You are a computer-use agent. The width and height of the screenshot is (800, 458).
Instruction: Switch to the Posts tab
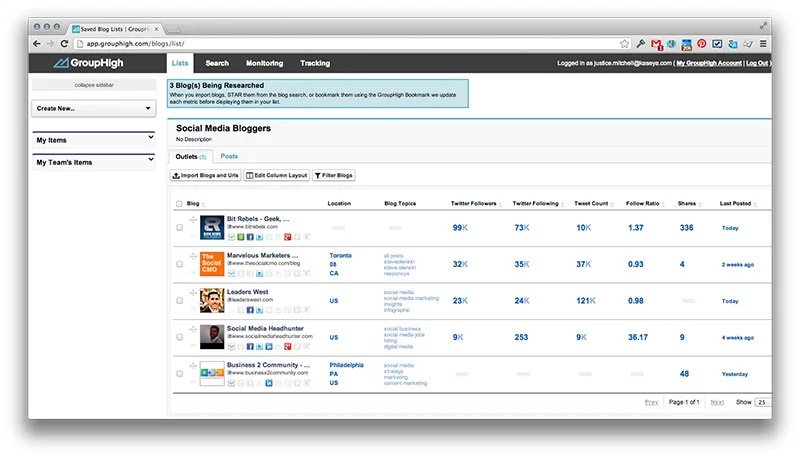229,156
